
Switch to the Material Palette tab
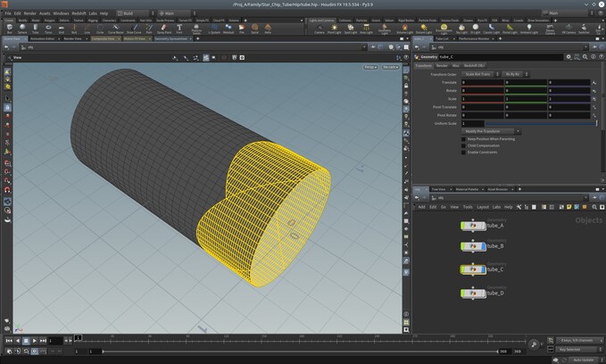point(467,189)
